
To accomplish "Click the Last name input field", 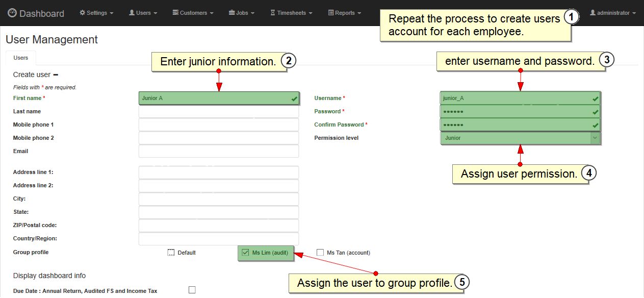I will click(218, 112).
